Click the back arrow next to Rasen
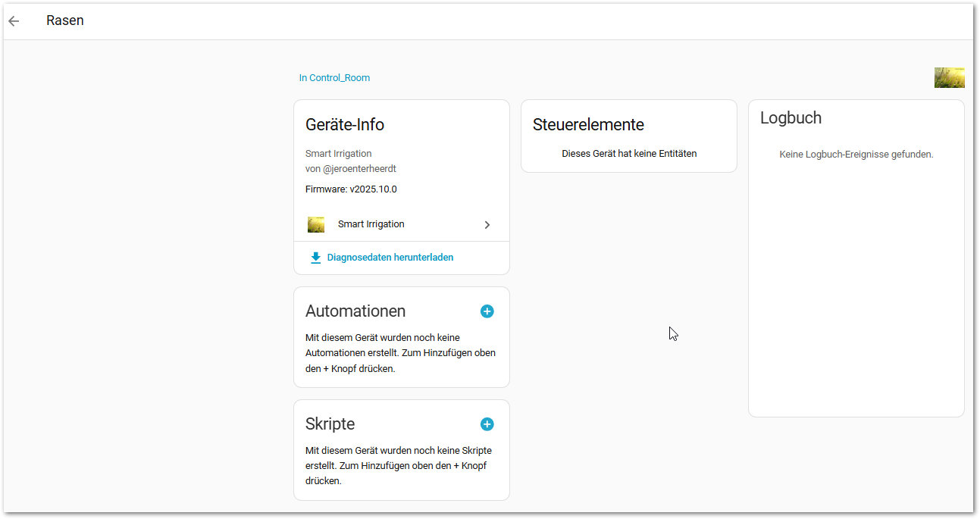This screenshot has width=980, height=519. [x=14, y=21]
